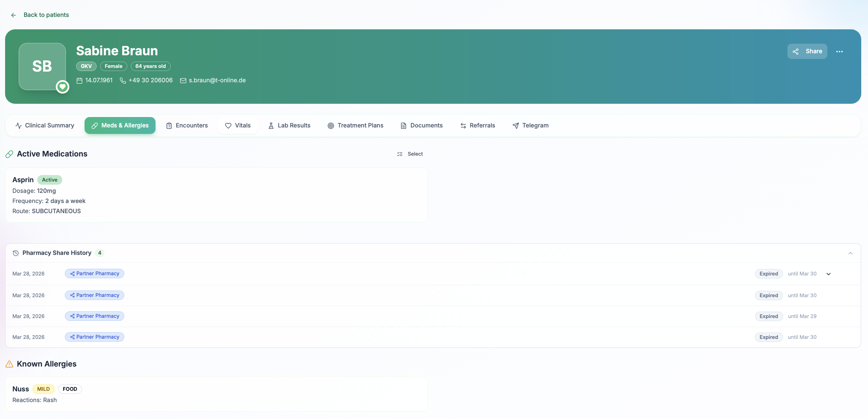Open the Clinical Summary tab

pyautogui.click(x=45, y=125)
